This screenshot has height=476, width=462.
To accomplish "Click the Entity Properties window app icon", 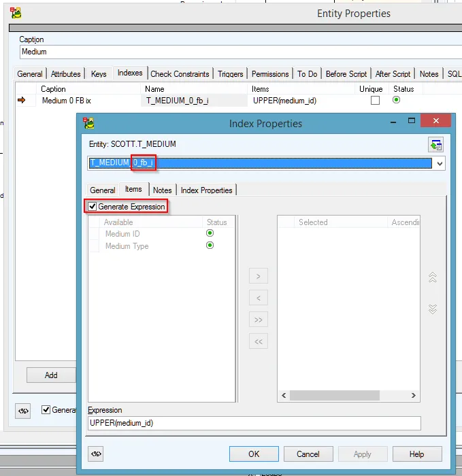I will [16, 14].
